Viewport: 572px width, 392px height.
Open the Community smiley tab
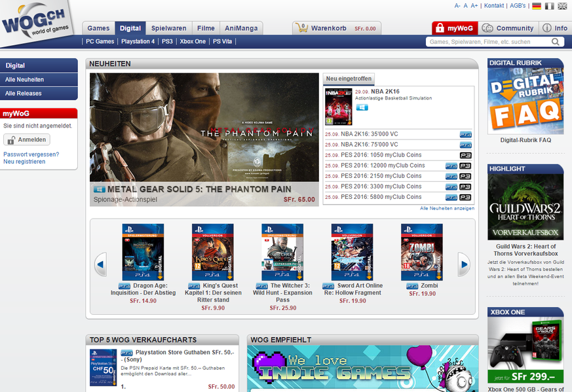pyautogui.click(x=508, y=28)
